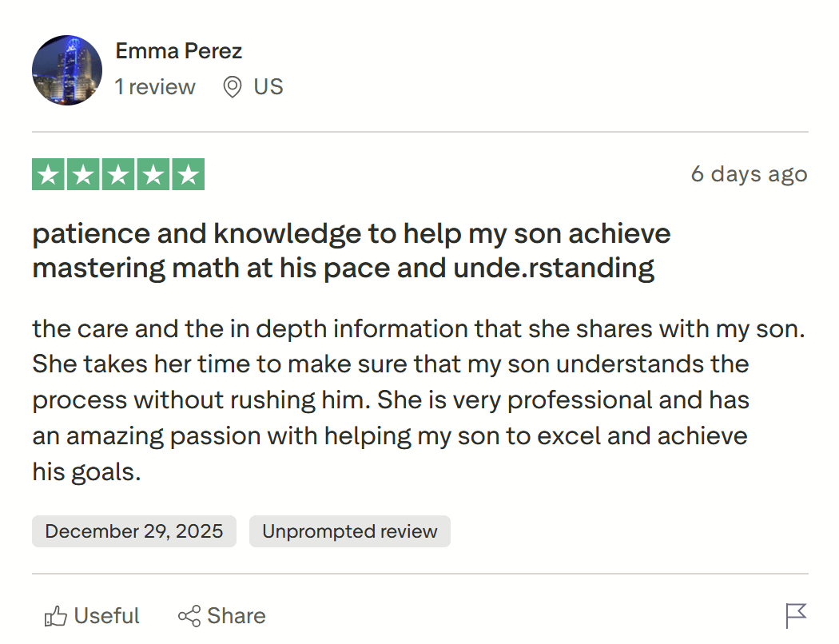839x644 pixels.
Task: Click the Unprompted review tag
Action: 349,531
